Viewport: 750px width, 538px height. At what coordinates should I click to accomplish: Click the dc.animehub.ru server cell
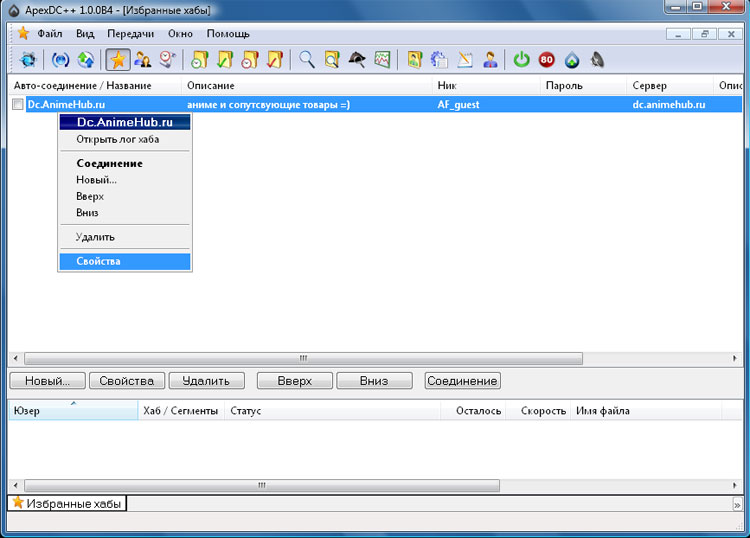[x=669, y=104]
